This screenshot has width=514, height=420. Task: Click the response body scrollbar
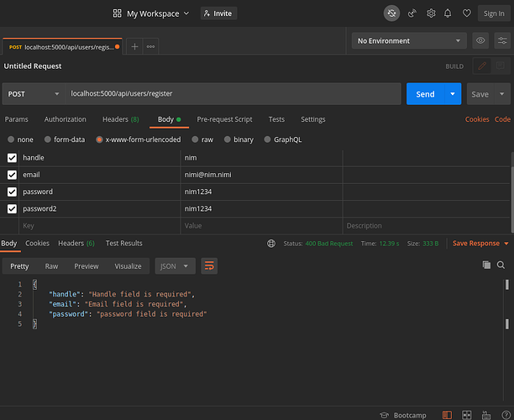click(507, 339)
